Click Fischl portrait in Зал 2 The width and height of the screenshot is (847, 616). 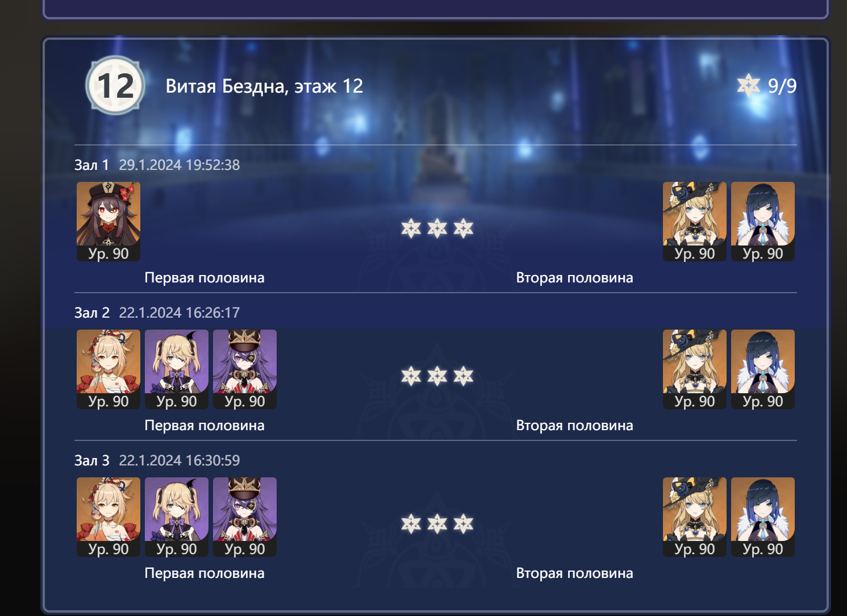[177, 369]
